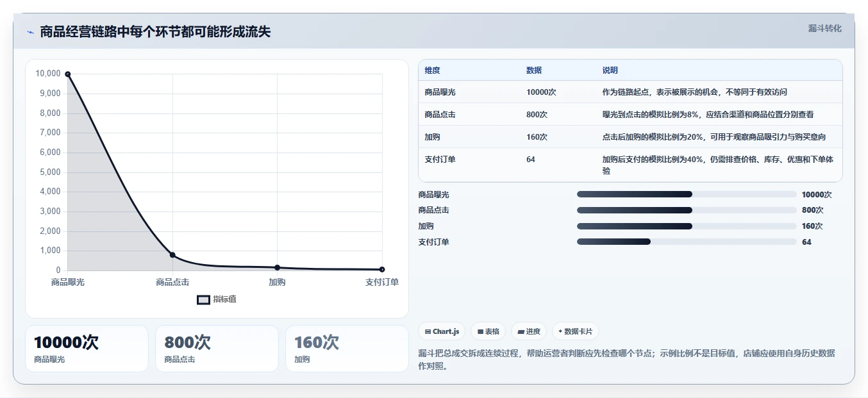Click the 160次 加购 data card

click(x=347, y=349)
